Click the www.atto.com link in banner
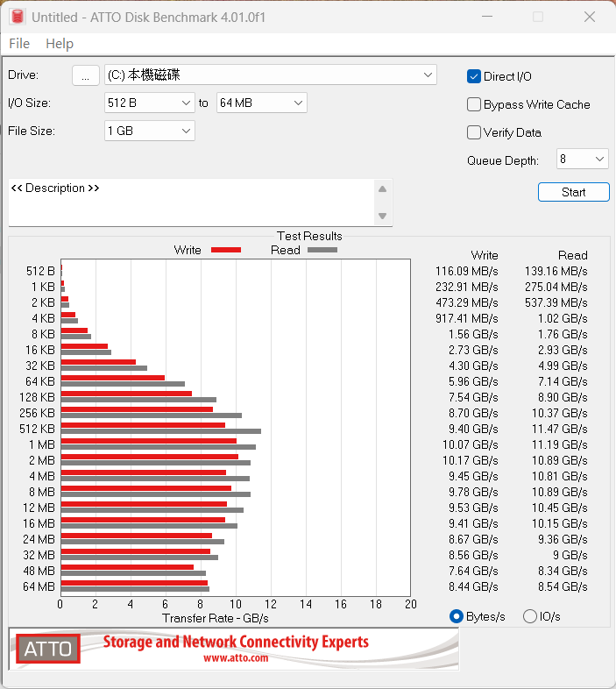The image size is (616, 689). [236, 657]
